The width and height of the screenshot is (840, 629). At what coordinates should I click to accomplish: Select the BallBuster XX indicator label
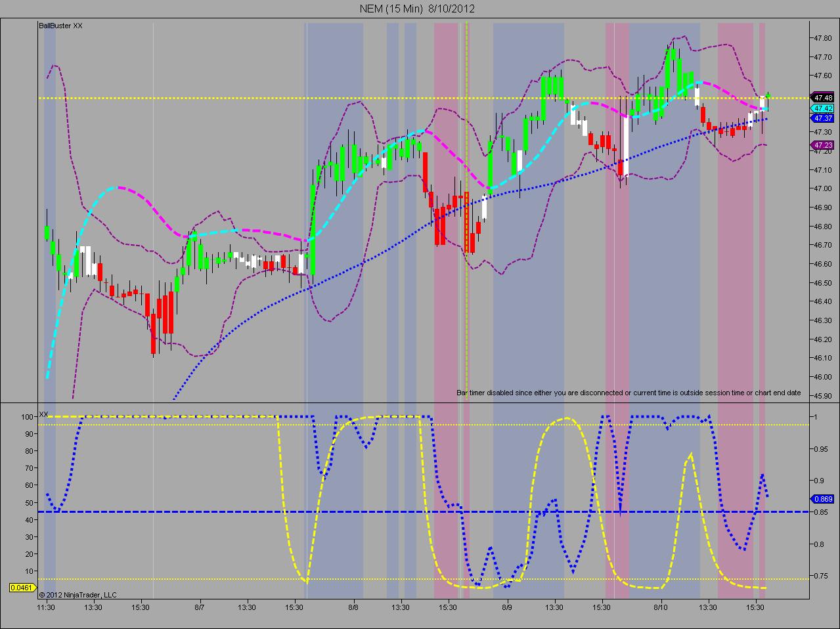click(x=60, y=26)
